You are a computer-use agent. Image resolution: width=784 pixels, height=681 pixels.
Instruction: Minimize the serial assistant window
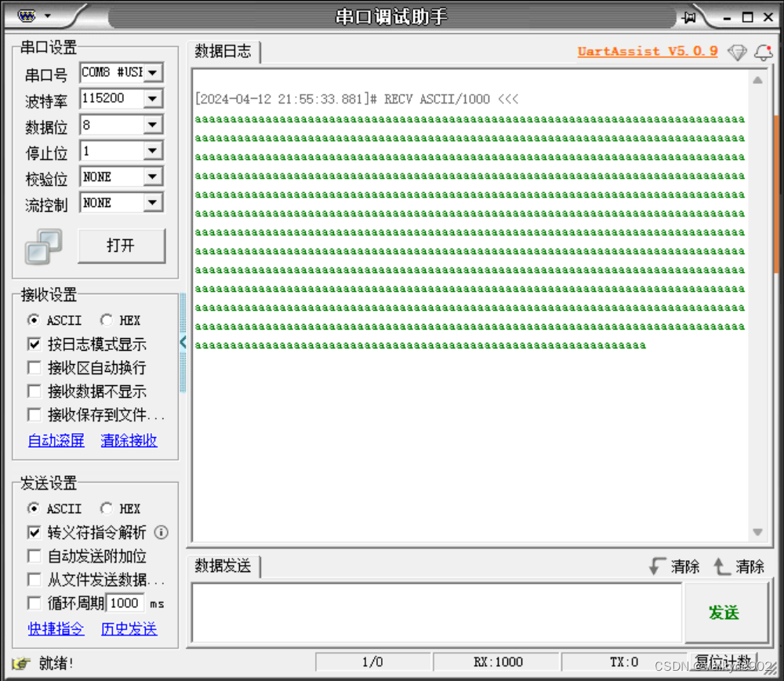727,17
